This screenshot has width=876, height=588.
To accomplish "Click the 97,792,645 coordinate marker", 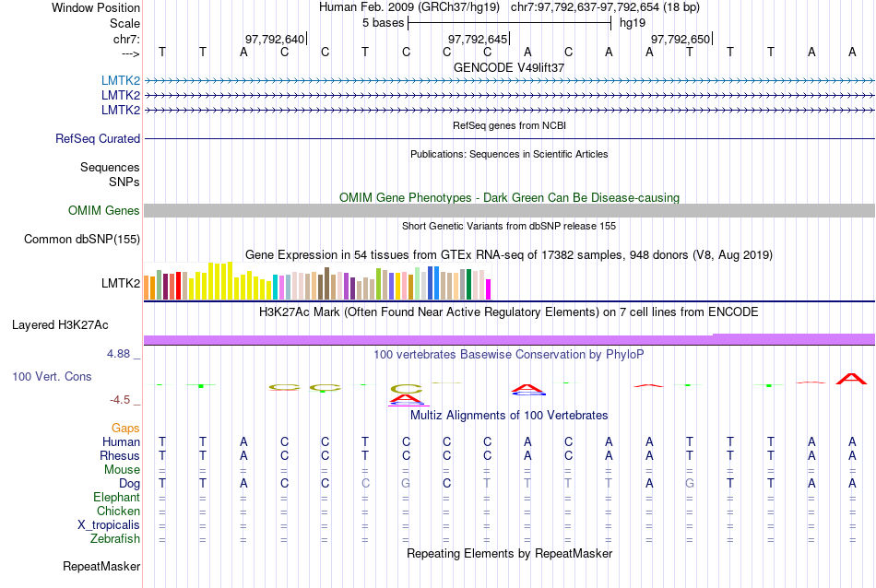I will [x=478, y=39].
